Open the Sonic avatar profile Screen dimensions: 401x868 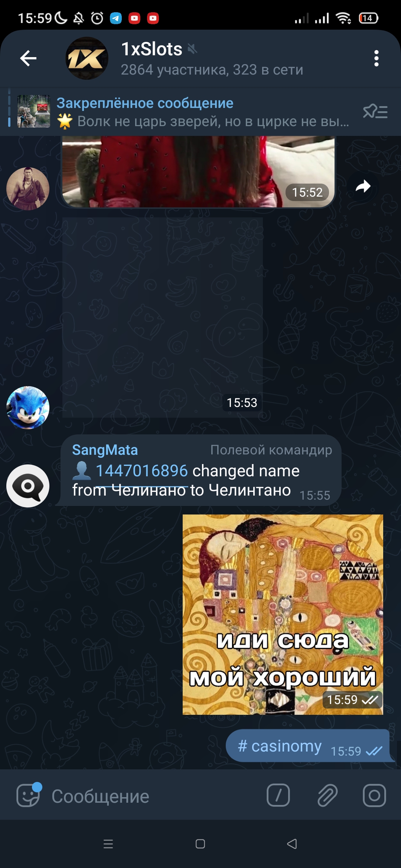[x=28, y=408]
